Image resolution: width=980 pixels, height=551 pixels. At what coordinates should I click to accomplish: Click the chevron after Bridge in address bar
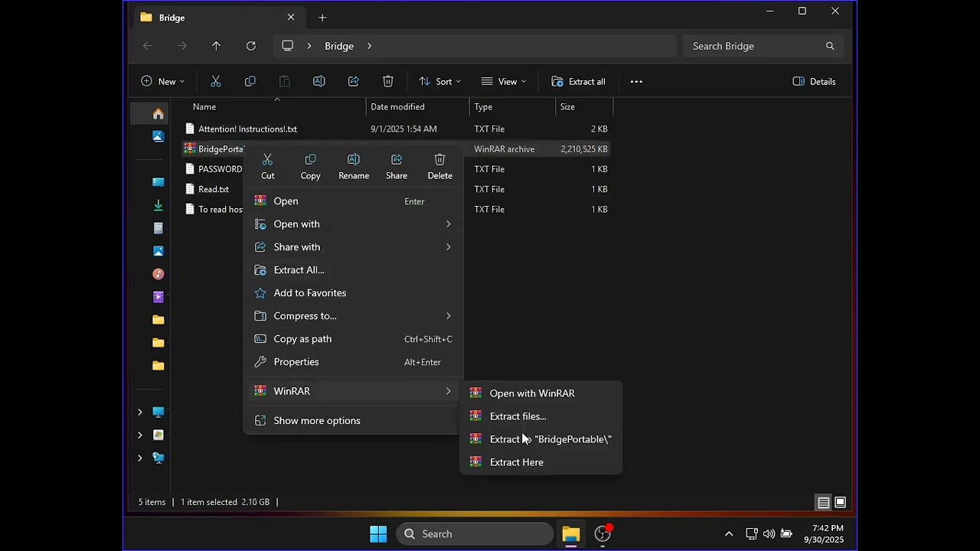click(369, 46)
